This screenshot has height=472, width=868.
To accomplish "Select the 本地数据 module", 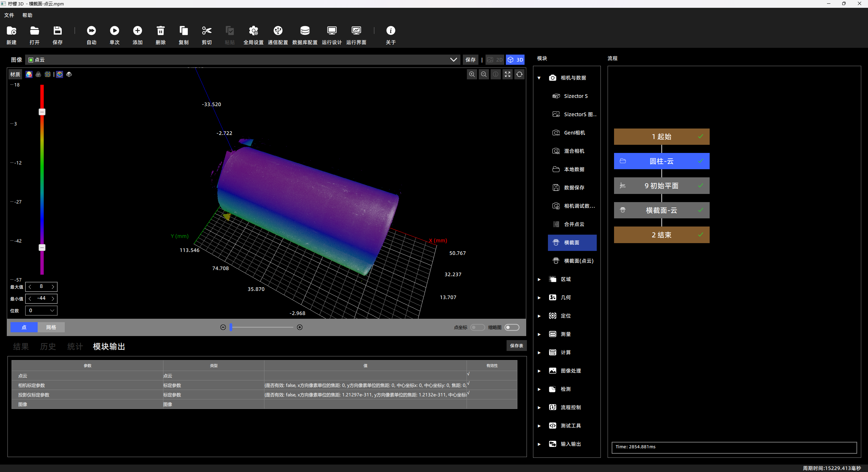I will tap(572, 169).
